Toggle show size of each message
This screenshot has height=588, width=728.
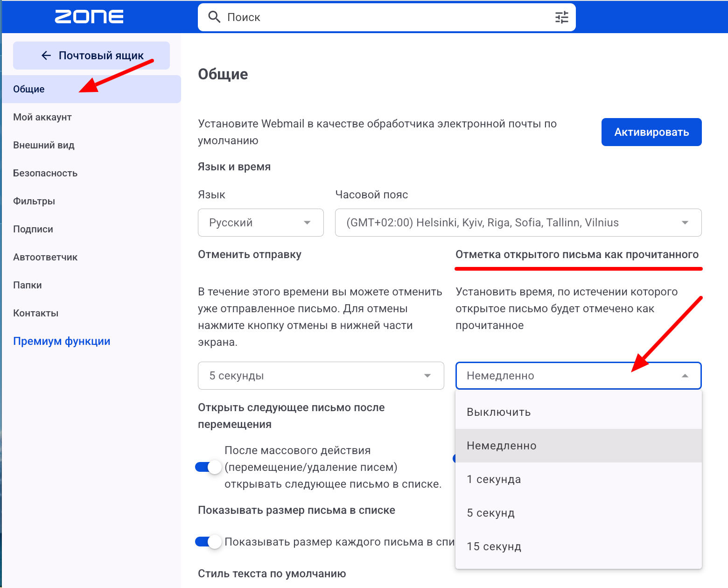pyautogui.click(x=208, y=542)
